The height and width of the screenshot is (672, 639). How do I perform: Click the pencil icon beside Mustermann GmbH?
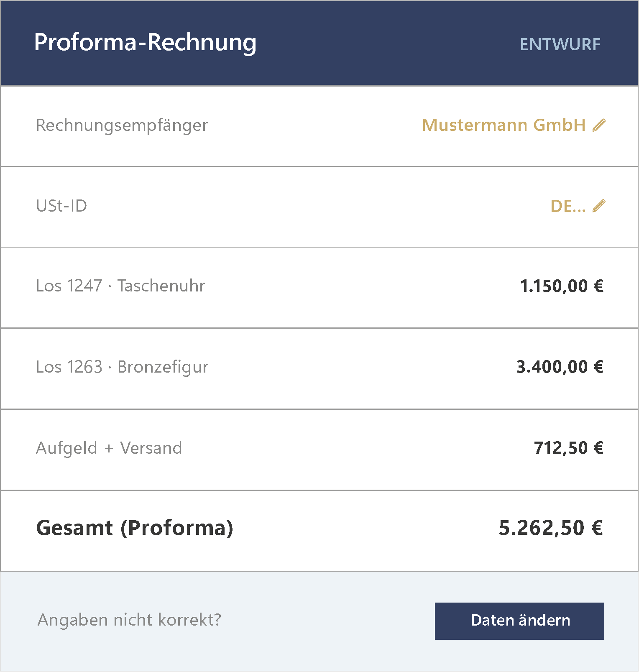(599, 125)
